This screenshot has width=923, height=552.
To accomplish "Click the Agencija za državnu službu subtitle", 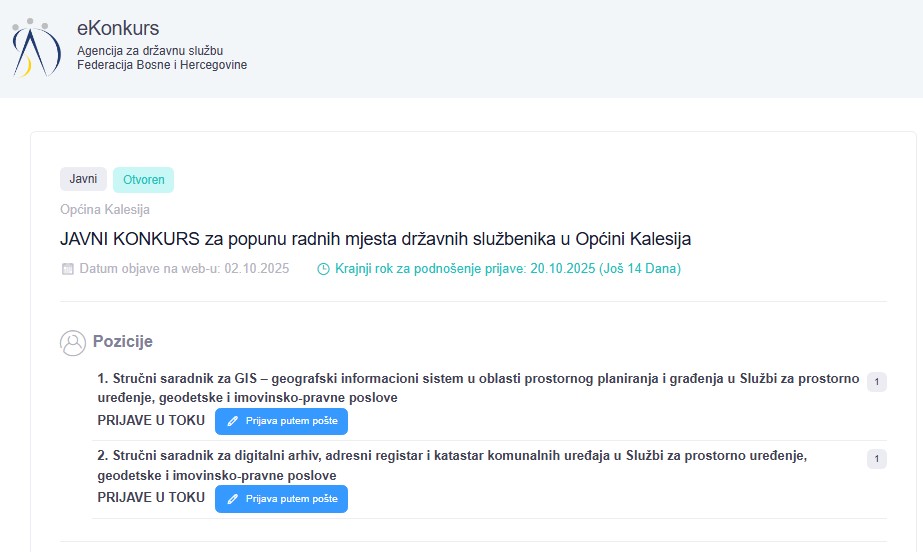I will click(150, 50).
